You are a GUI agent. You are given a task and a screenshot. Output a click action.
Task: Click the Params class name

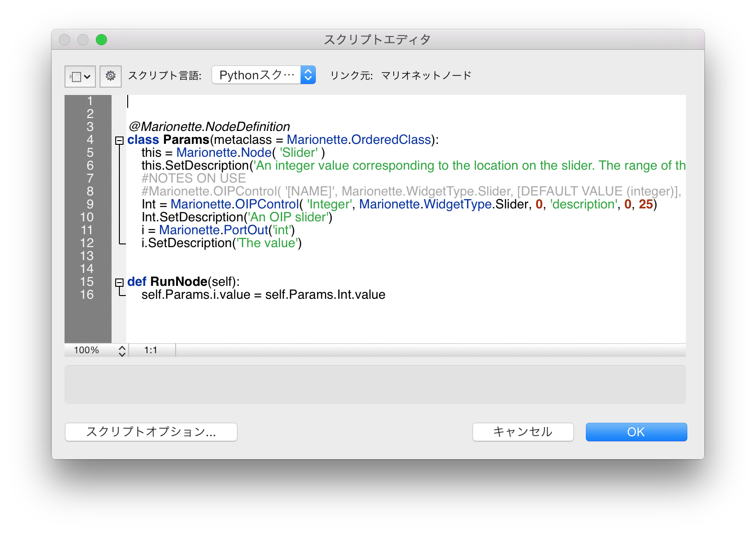click(186, 140)
